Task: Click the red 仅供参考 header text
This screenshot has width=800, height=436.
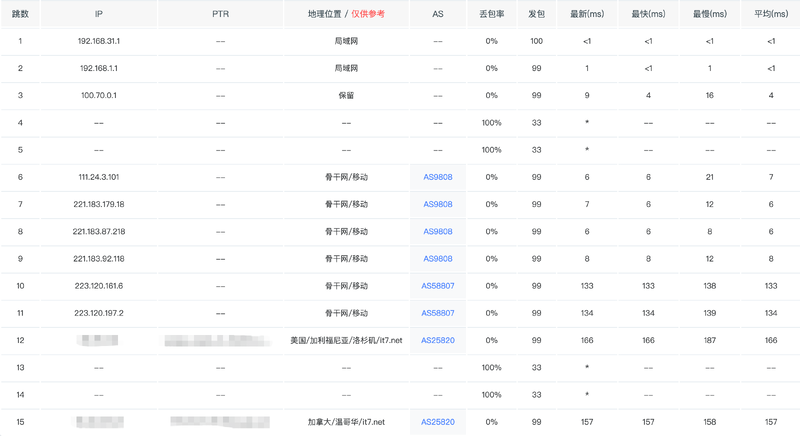Action: [x=368, y=14]
